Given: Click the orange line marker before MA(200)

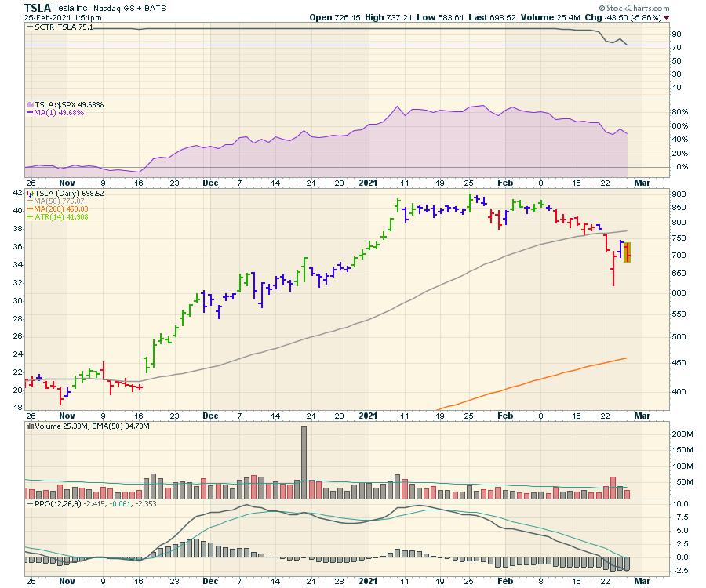Looking at the screenshot, I should point(29,209).
